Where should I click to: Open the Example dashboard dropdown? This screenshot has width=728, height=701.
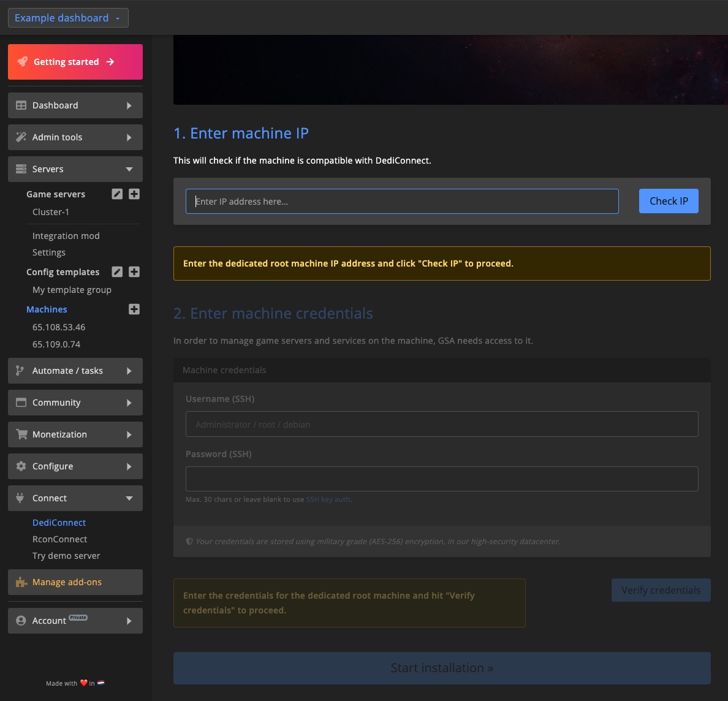click(68, 18)
